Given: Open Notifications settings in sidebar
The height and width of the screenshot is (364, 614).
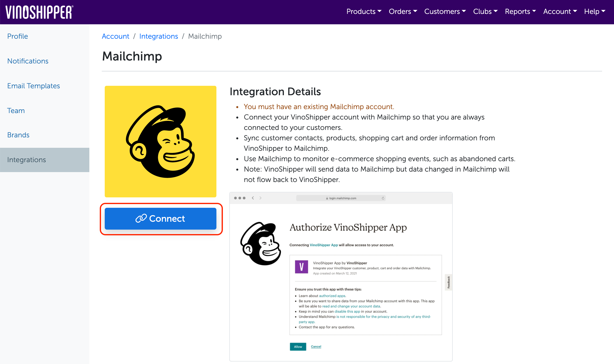Looking at the screenshot, I should pos(28,61).
